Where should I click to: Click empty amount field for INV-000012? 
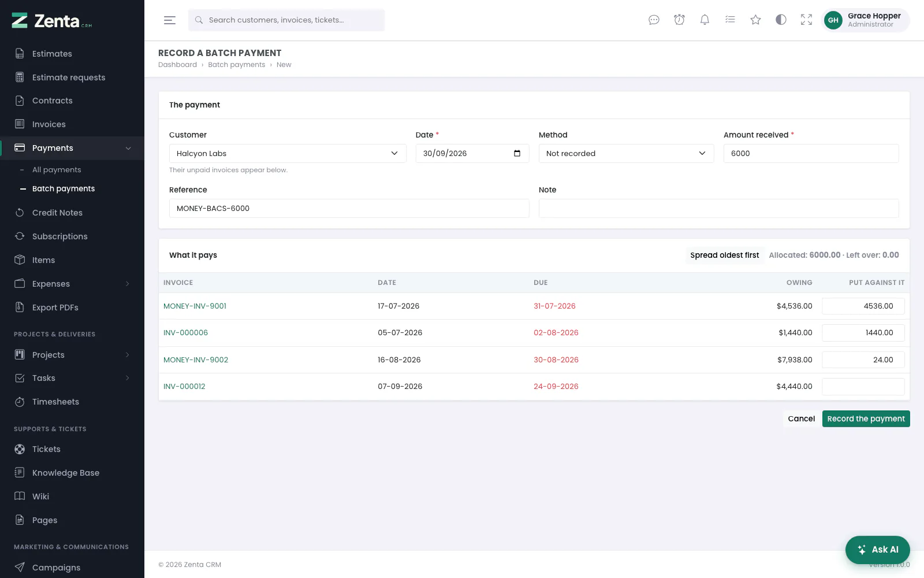point(863,387)
